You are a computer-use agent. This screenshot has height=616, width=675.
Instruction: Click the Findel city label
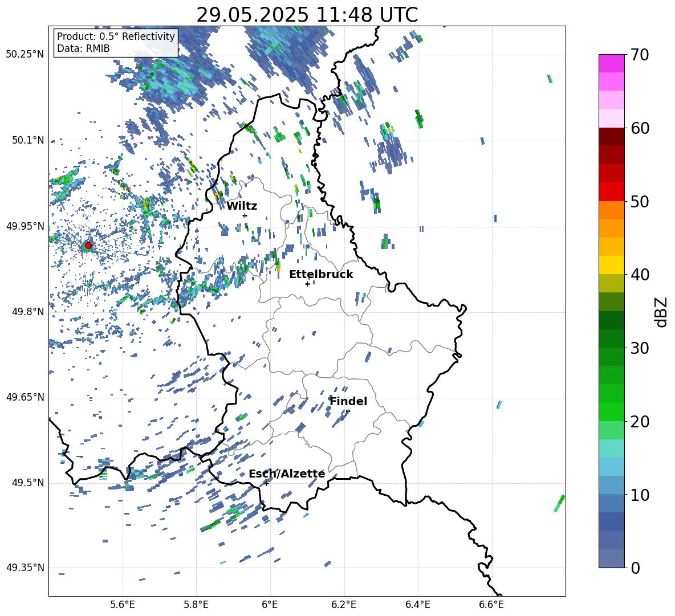(x=348, y=401)
